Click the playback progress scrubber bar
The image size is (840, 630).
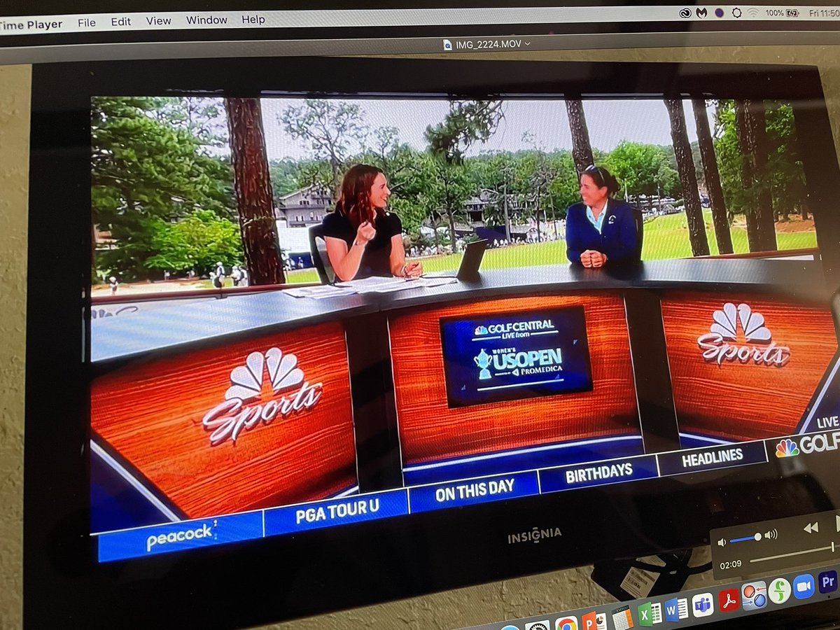pyautogui.click(x=794, y=553)
